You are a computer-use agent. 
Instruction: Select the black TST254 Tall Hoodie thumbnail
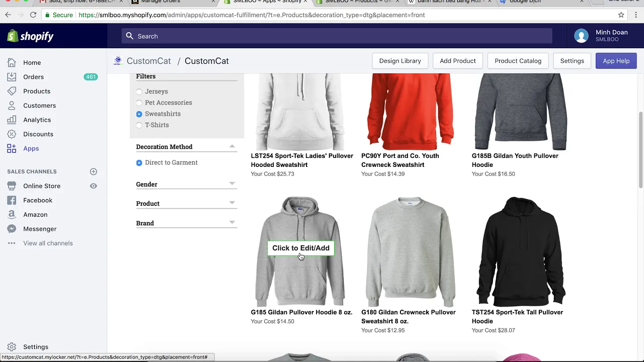point(521,251)
